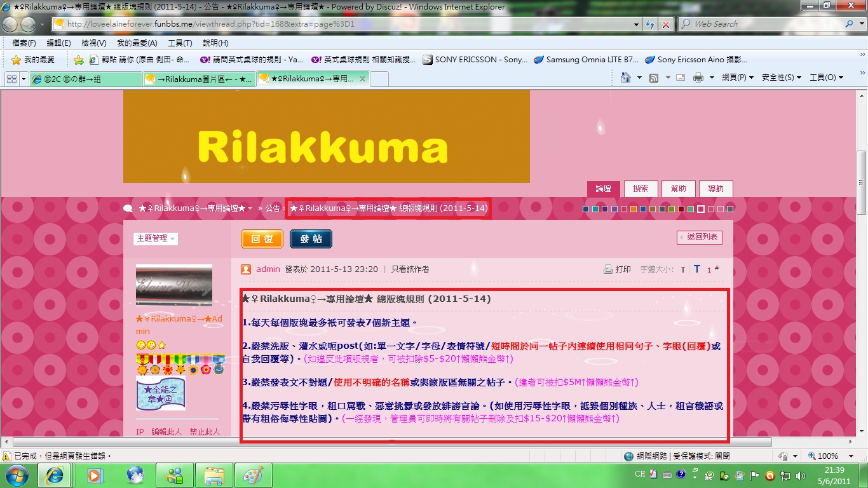The width and height of the screenshot is (868, 488).
Task: Open the 檢視(V) view menu
Action: click(94, 43)
